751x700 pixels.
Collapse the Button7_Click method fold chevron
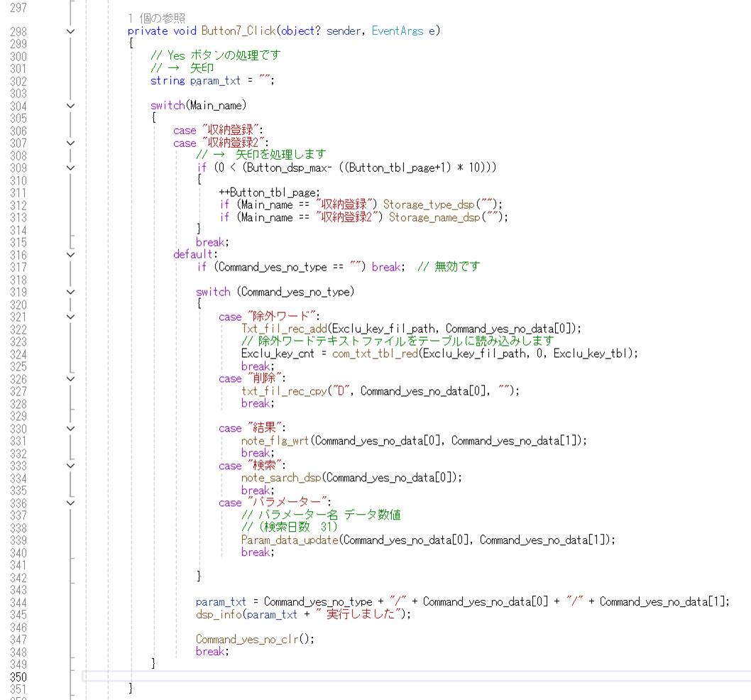click(x=70, y=31)
